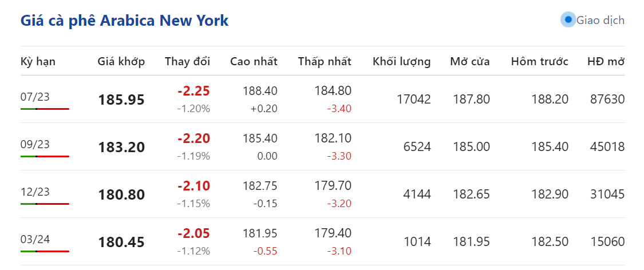Select the 09/23 contract term

coord(35,144)
